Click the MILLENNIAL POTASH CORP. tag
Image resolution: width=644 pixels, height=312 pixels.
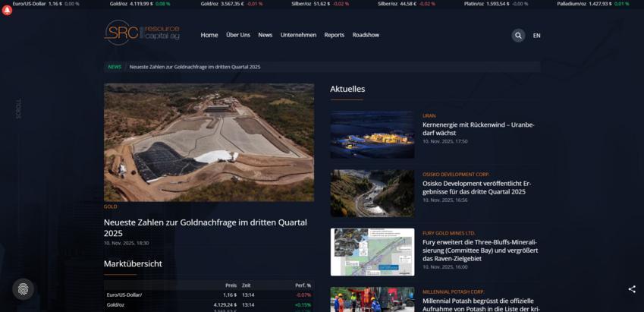point(454,292)
